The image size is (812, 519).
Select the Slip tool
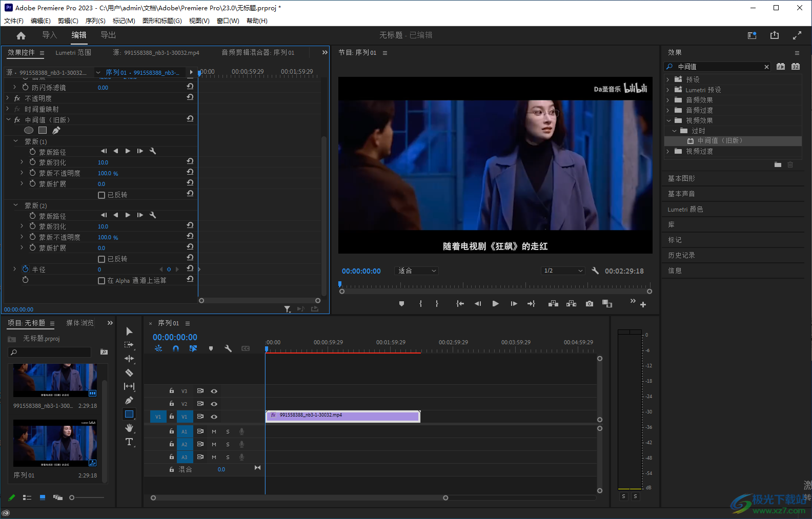point(129,386)
